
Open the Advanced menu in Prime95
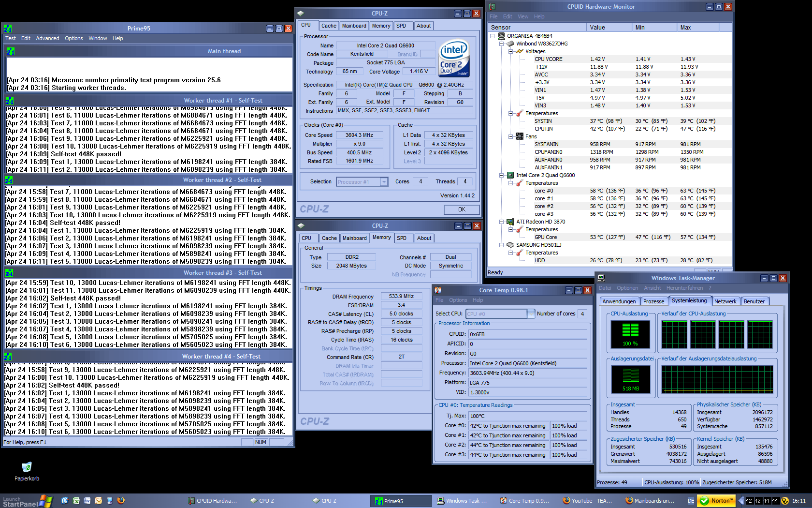pyautogui.click(x=47, y=38)
